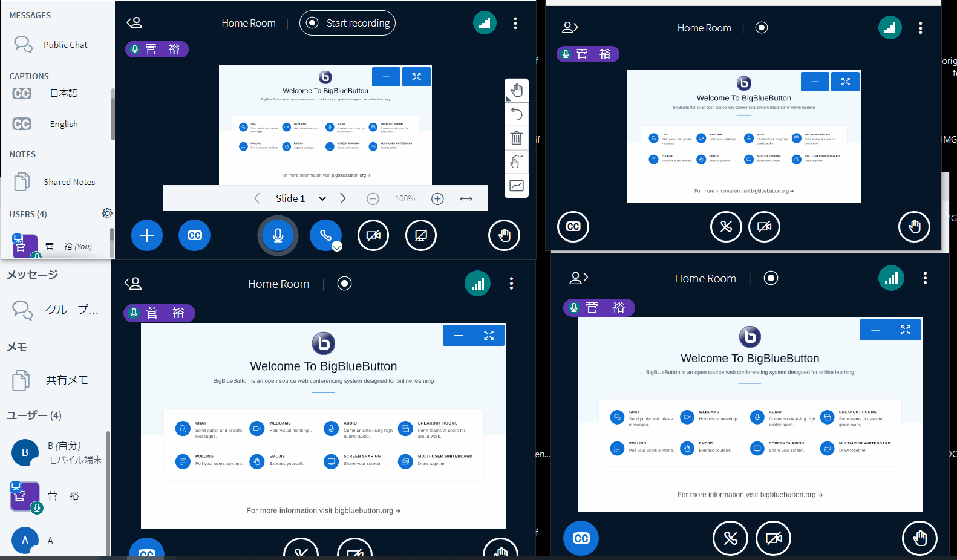This screenshot has width=957, height=560.
Task: Select user 菅 裕 (You) in users list
Action: click(x=57, y=246)
